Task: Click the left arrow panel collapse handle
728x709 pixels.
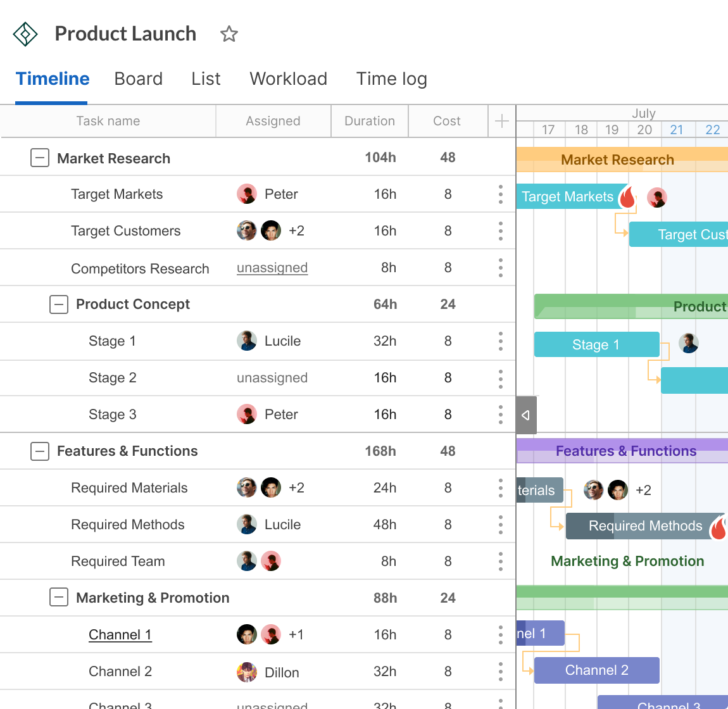Action: [x=526, y=415]
